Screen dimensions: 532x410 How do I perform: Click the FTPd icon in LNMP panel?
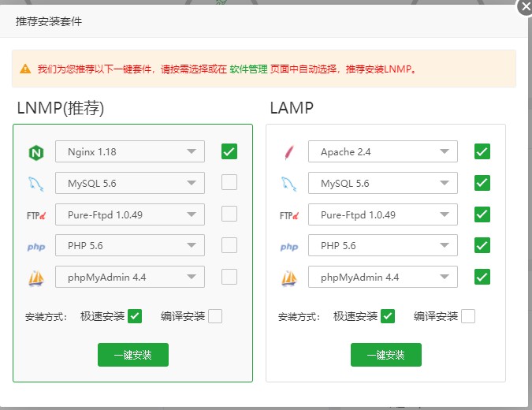tap(36, 215)
